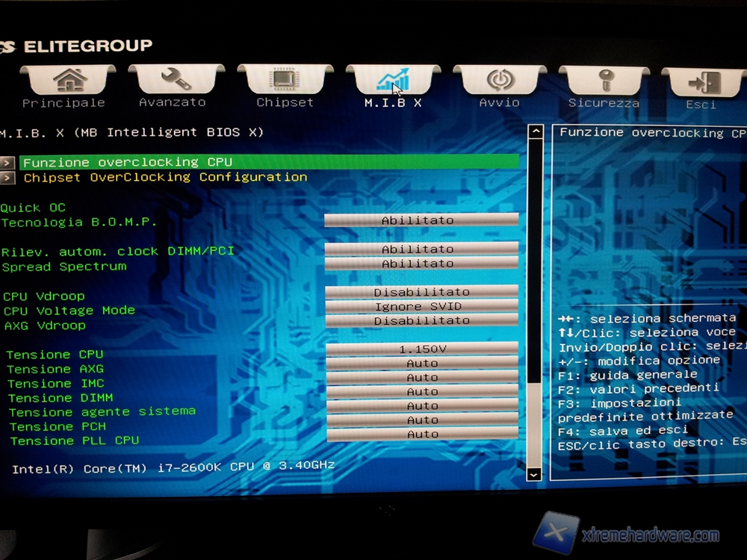Screen dimensions: 747x560
Task: Toggle CPU Vdroop Disabilitato value
Action: (x=421, y=292)
